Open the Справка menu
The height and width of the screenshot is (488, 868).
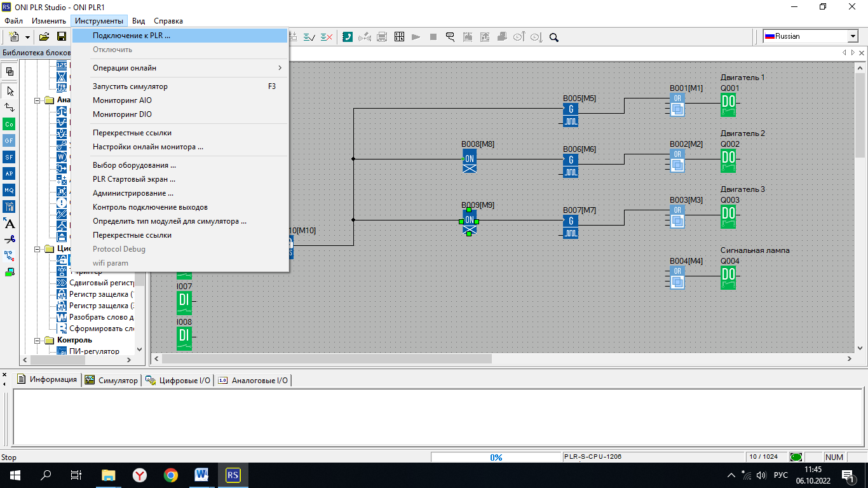coord(168,21)
